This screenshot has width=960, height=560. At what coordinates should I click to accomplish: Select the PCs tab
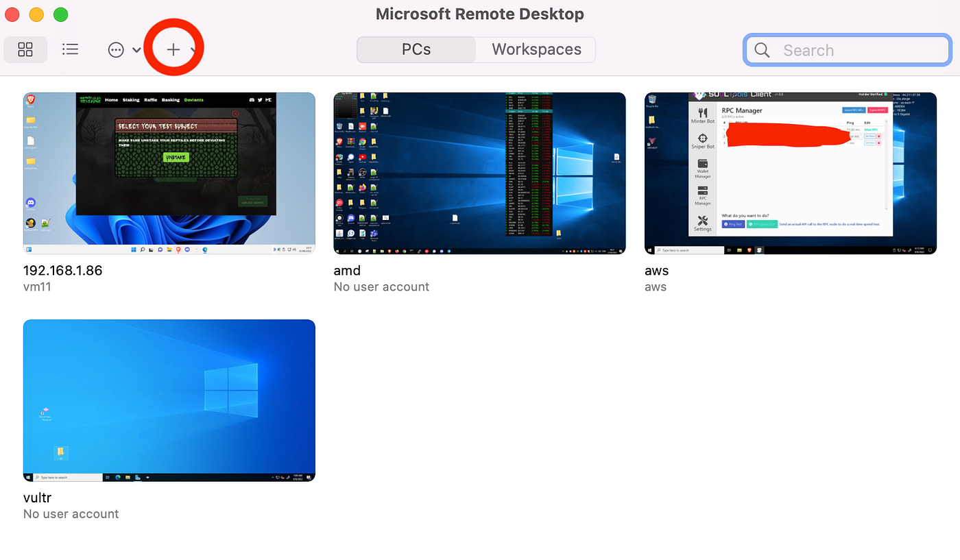[x=416, y=49]
